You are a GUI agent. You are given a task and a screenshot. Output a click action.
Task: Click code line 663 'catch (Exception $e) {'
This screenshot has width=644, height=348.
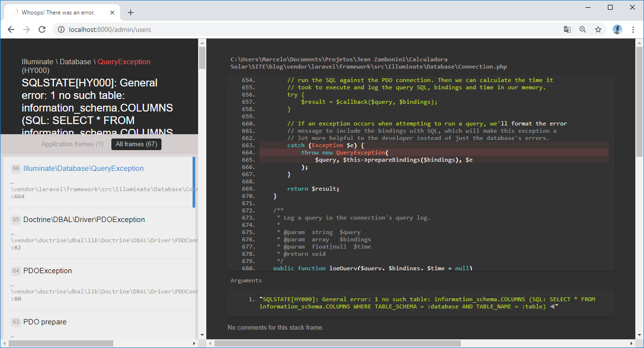tap(434, 145)
